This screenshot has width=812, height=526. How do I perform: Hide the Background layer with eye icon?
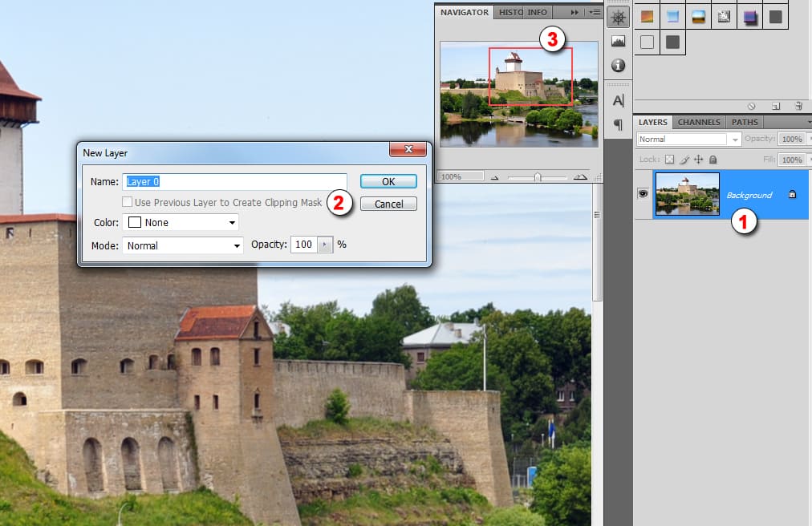(643, 194)
